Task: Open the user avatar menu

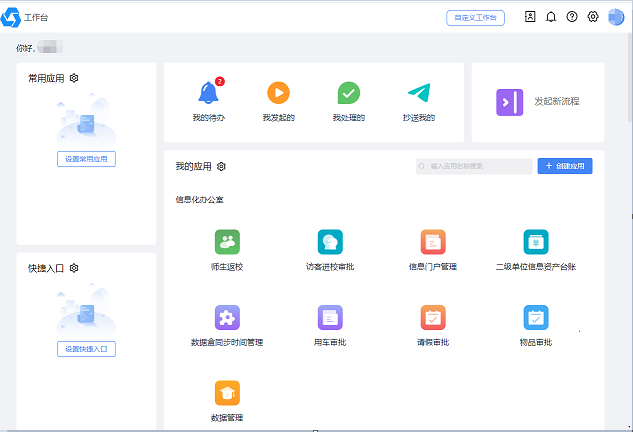Action: tap(616, 17)
